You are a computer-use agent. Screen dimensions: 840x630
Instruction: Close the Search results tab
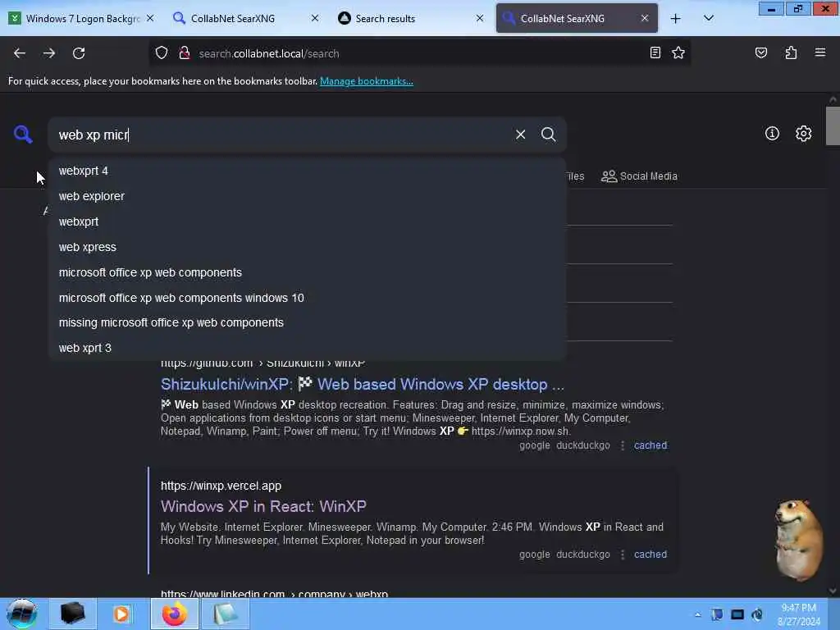coord(479,18)
